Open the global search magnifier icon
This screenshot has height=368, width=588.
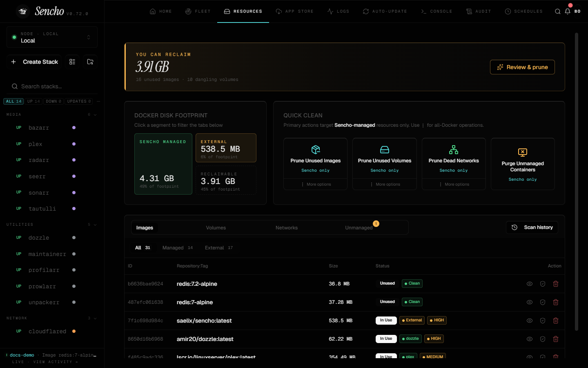(x=558, y=11)
